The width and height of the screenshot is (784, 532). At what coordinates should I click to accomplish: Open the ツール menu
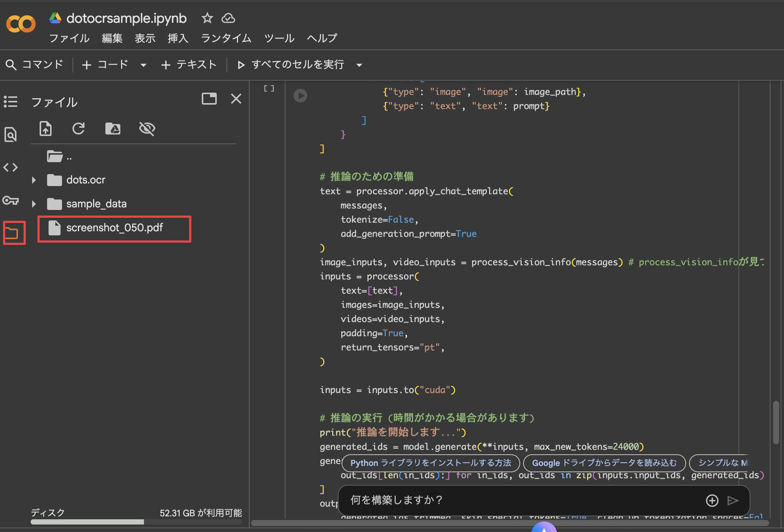coord(279,38)
